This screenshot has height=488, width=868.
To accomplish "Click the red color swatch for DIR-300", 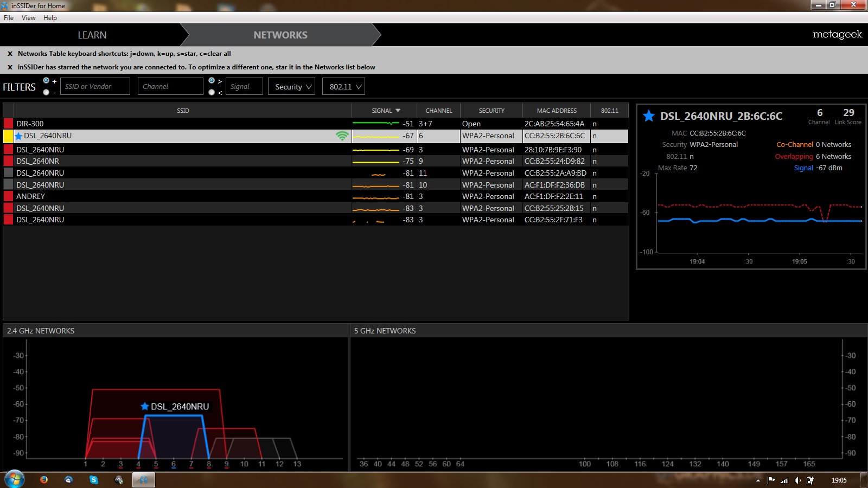I will point(8,124).
